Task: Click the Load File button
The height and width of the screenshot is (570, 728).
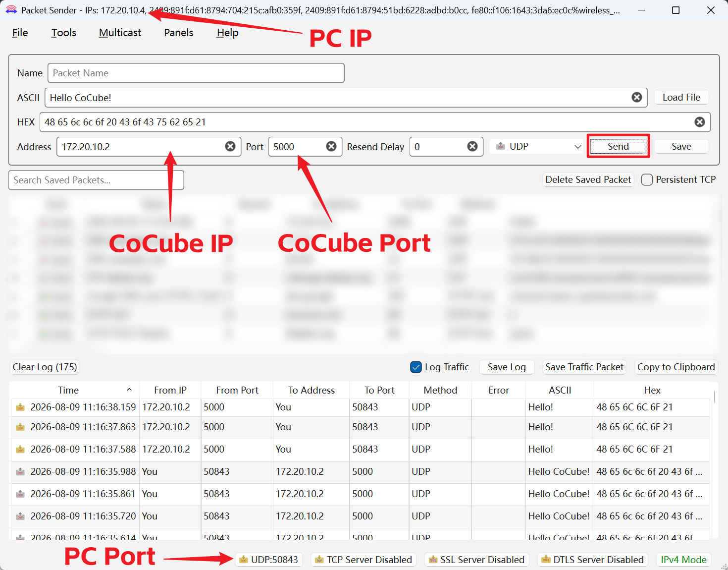Action: click(681, 97)
